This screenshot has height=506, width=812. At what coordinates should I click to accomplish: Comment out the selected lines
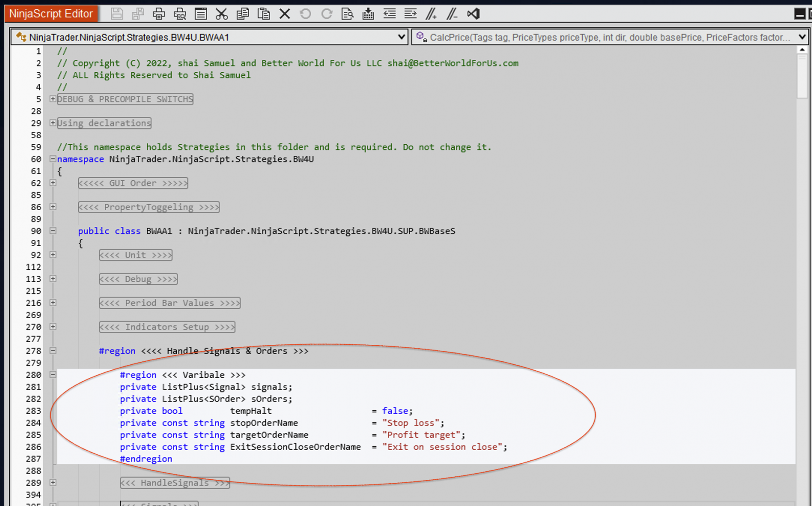(431, 14)
